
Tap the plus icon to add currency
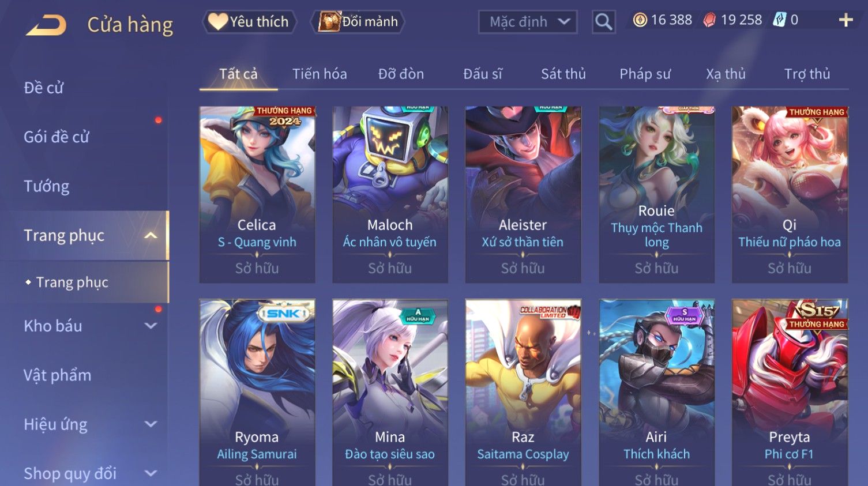click(x=846, y=20)
